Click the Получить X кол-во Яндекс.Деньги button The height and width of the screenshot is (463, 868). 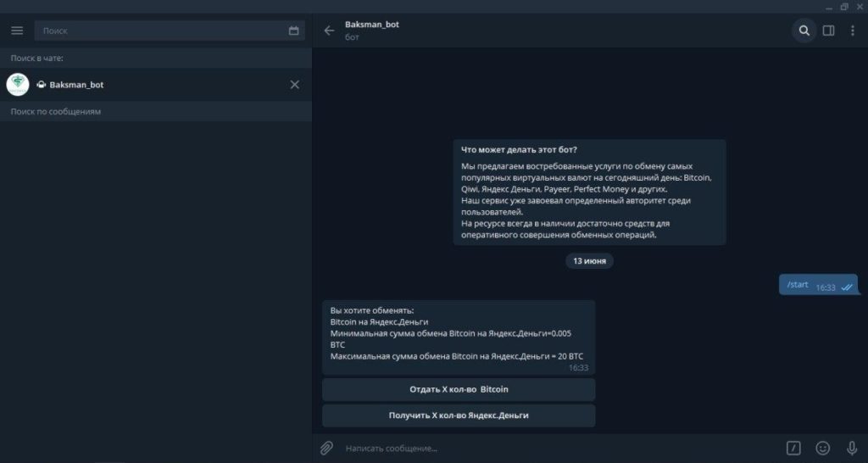coord(459,416)
